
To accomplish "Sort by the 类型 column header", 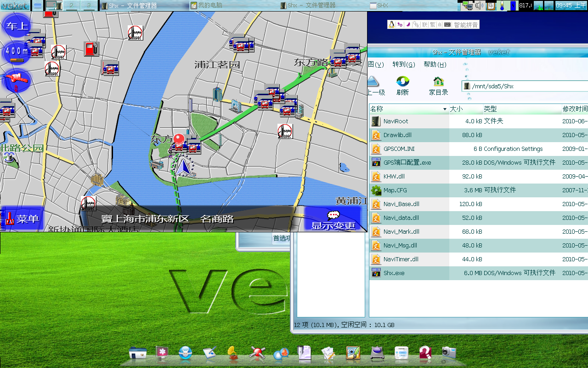I will 522,109.
